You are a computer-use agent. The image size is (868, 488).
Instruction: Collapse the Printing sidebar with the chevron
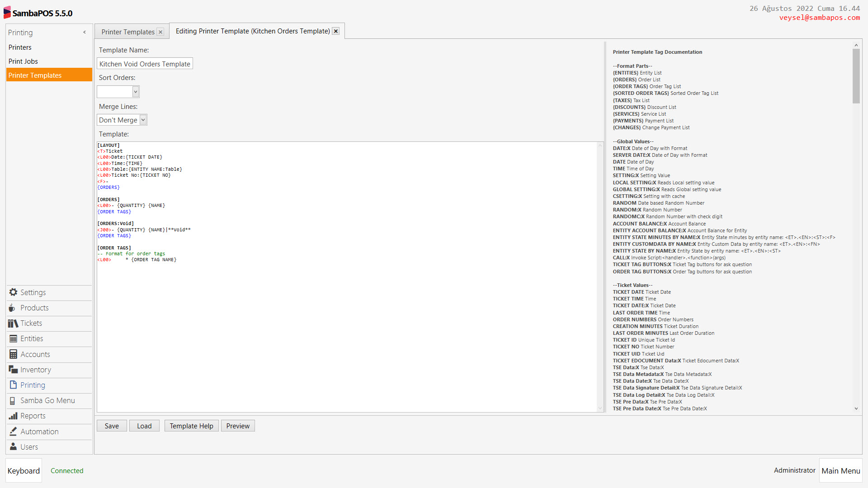(85, 33)
